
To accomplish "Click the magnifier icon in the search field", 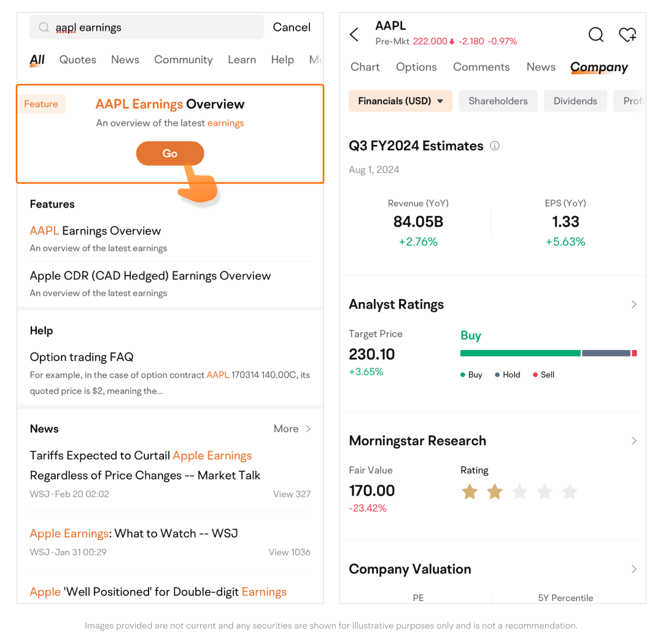I will 44,28.
